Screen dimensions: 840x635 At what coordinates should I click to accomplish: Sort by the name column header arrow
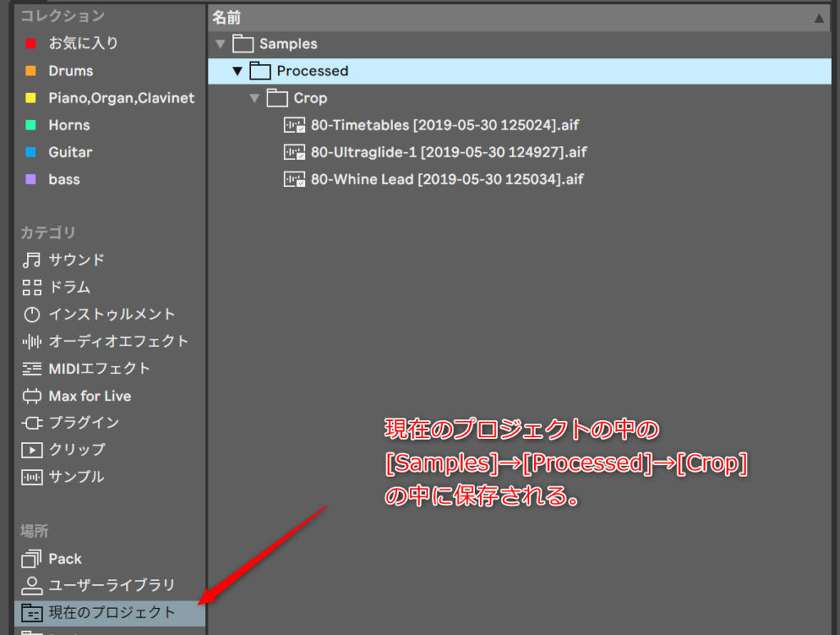coord(818,17)
